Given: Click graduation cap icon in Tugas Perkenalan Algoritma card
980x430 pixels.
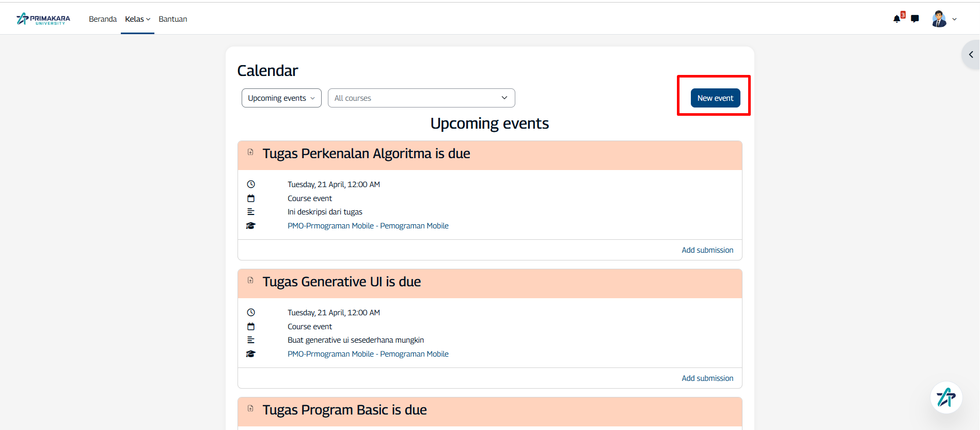Looking at the screenshot, I should pos(251,226).
